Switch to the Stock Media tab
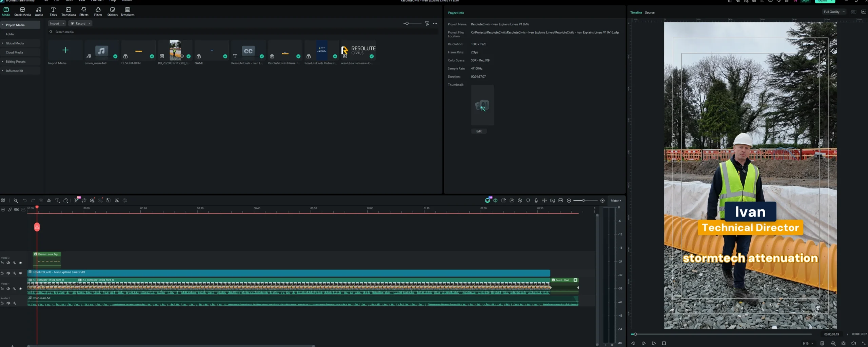This screenshot has width=868, height=347. point(22,12)
